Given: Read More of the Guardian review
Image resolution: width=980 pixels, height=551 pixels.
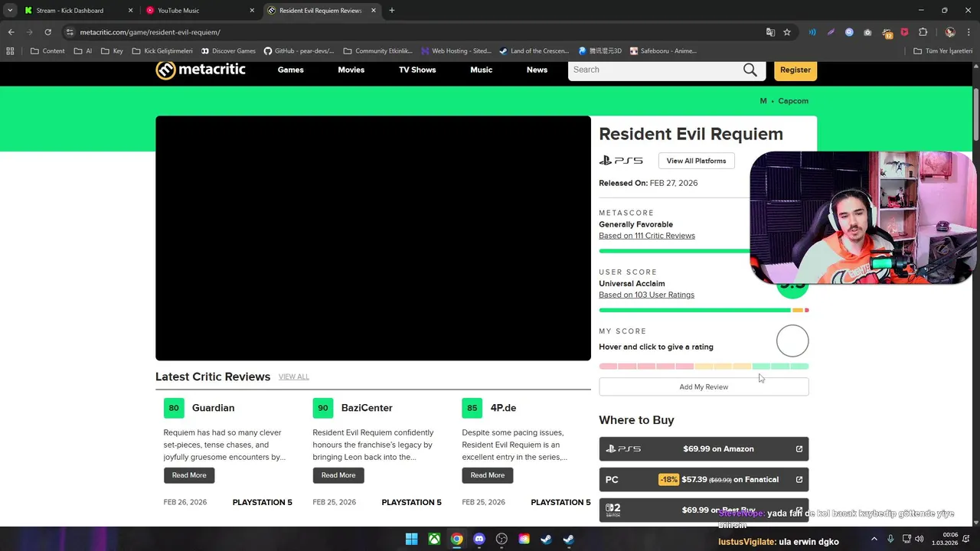Looking at the screenshot, I should (189, 475).
